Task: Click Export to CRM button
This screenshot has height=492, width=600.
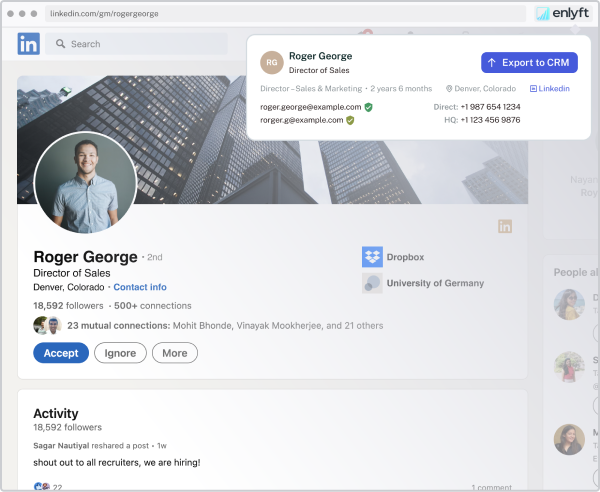Action: 529,62
